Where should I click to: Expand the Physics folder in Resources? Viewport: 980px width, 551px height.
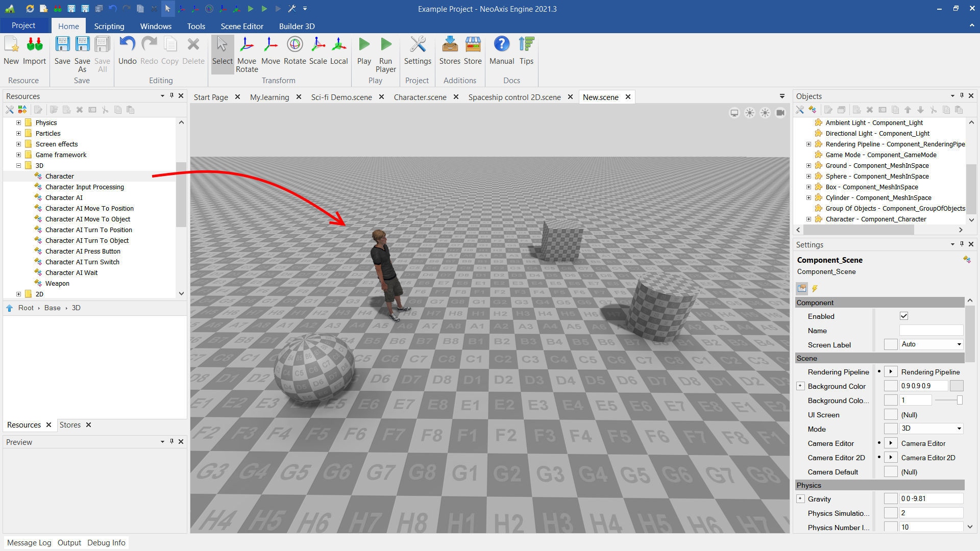pos(18,123)
